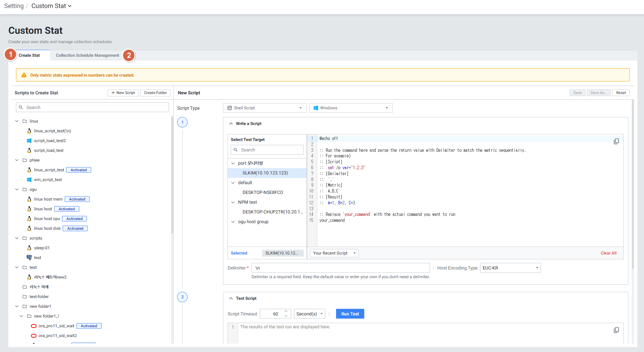Collapse the Write a Script section
This screenshot has height=352, width=644.
pos(231,124)
